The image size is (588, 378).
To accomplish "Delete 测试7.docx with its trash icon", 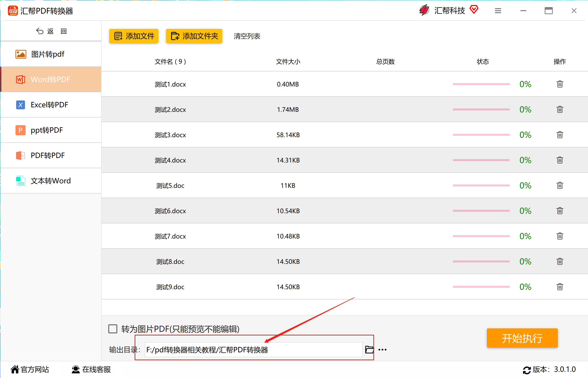I will [560, 236].
